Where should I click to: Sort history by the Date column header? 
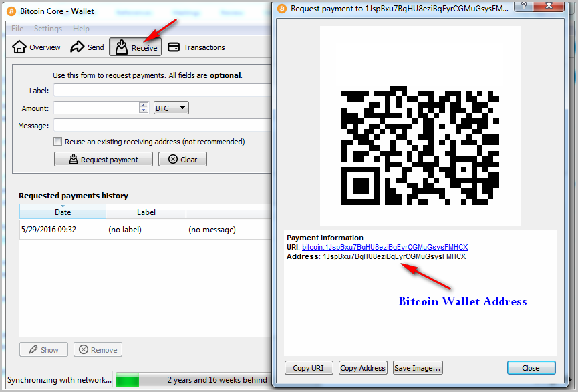coord(63,212)
